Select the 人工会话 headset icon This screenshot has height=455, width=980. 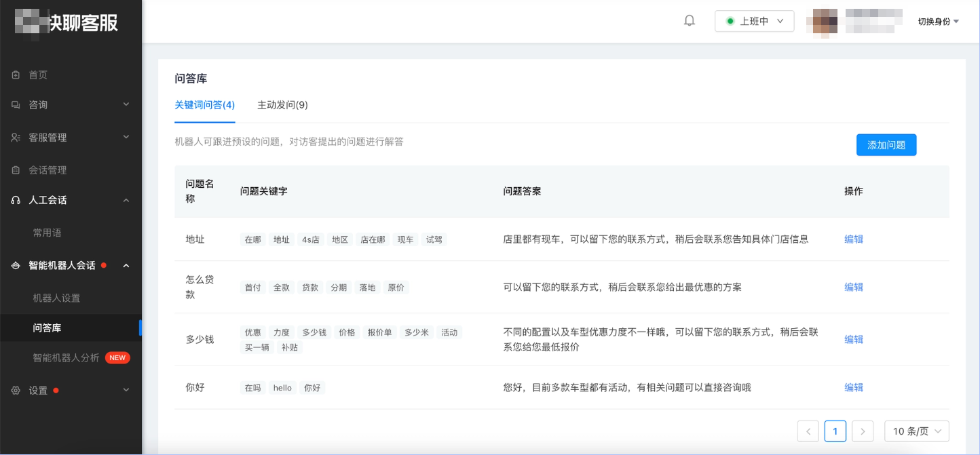tap(15, 200)
